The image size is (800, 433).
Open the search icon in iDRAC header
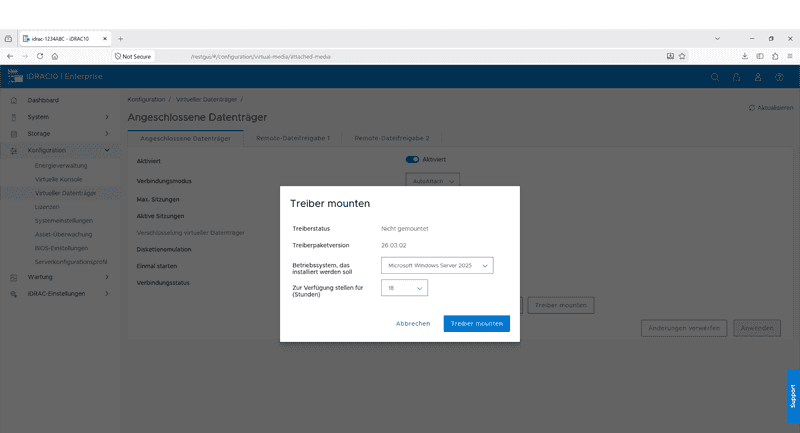(715, 77)
